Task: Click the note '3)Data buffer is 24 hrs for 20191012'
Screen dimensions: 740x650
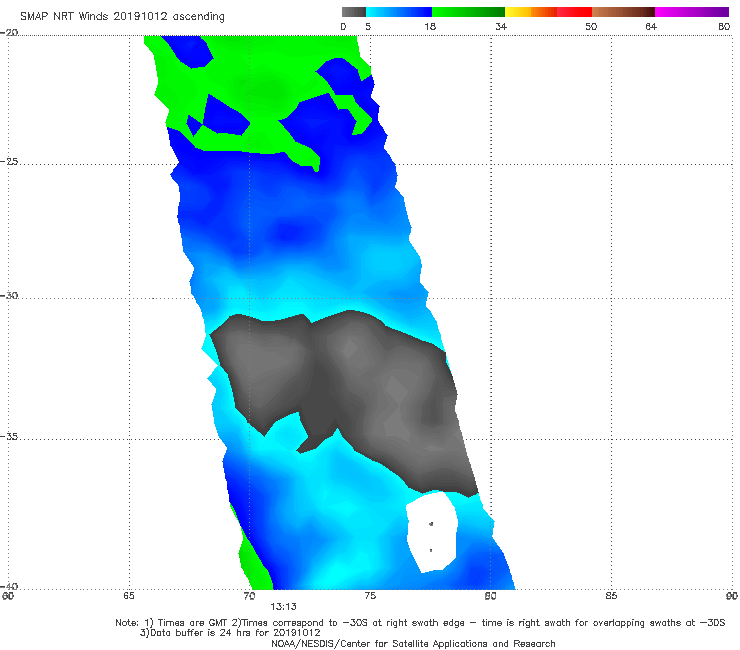Action: 230,633
